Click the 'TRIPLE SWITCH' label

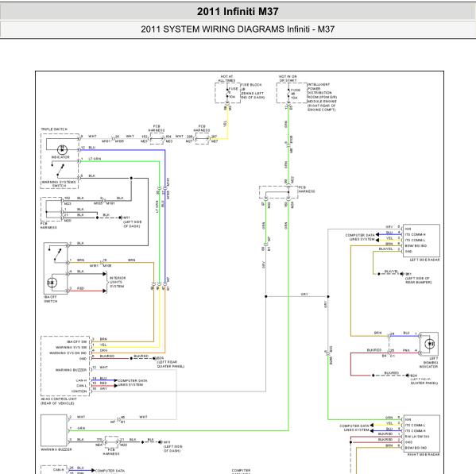[54, 129]
